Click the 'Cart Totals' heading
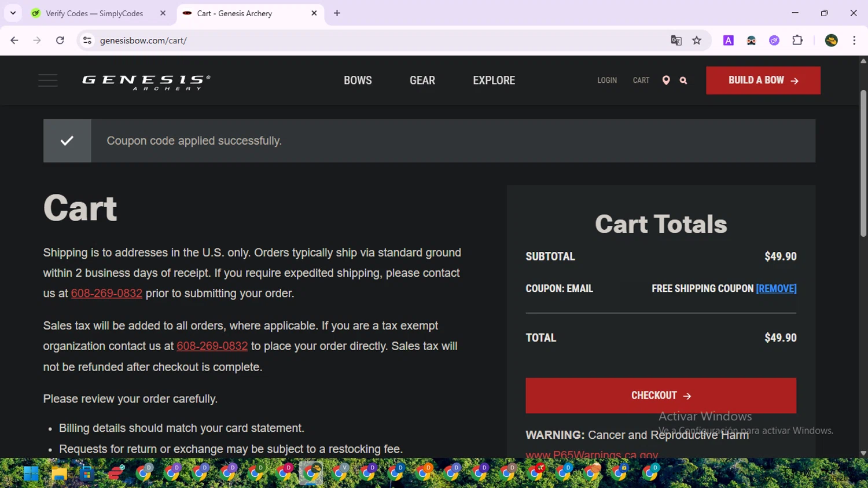The image size is (868, 488). 661,224
